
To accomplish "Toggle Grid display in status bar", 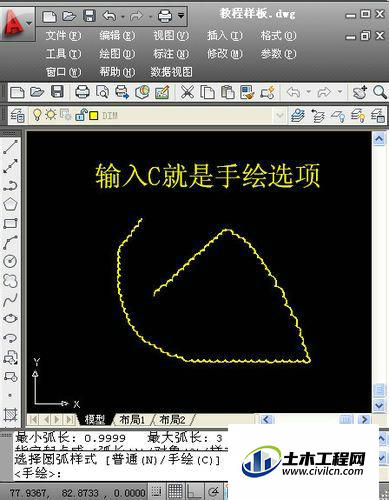I will 175,491.
